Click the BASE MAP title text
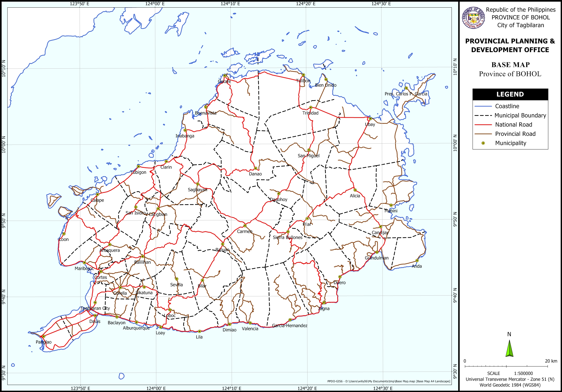Screen dimensions: 562x392 coord(510,65)
